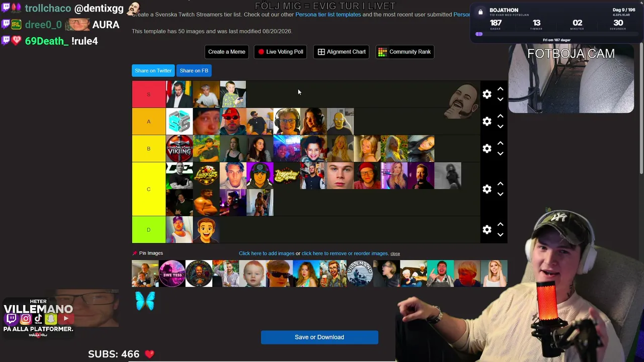
Task: Move the S tier row down
Action: pyautogui.click(x=500, y=99)
